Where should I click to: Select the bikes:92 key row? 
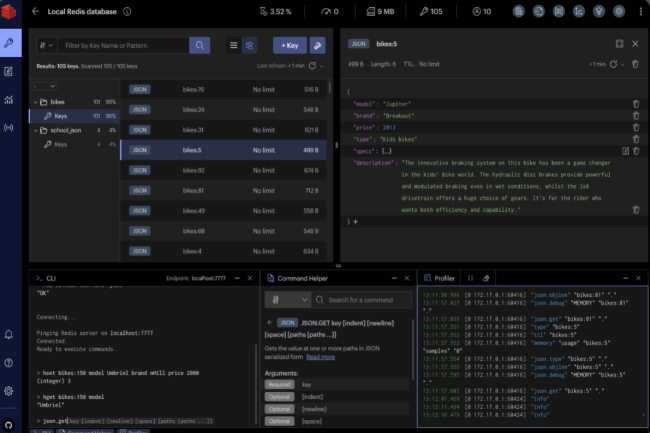223,170
